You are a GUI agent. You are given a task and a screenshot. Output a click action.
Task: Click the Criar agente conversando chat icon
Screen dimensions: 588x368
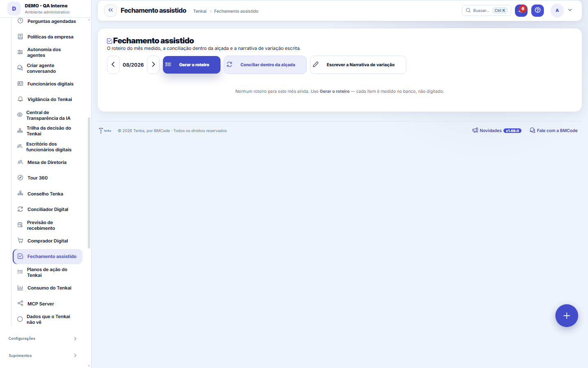coord(20,68)
